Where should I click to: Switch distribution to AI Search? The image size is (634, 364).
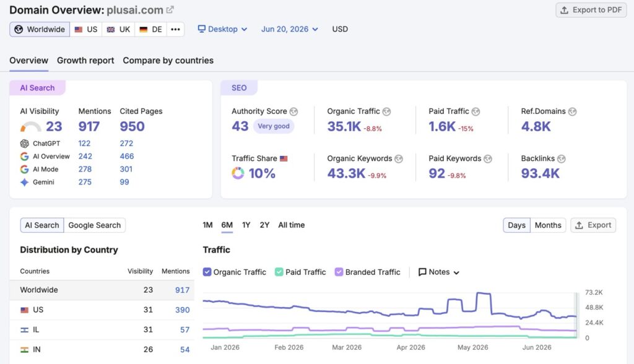tap(42, 225)
